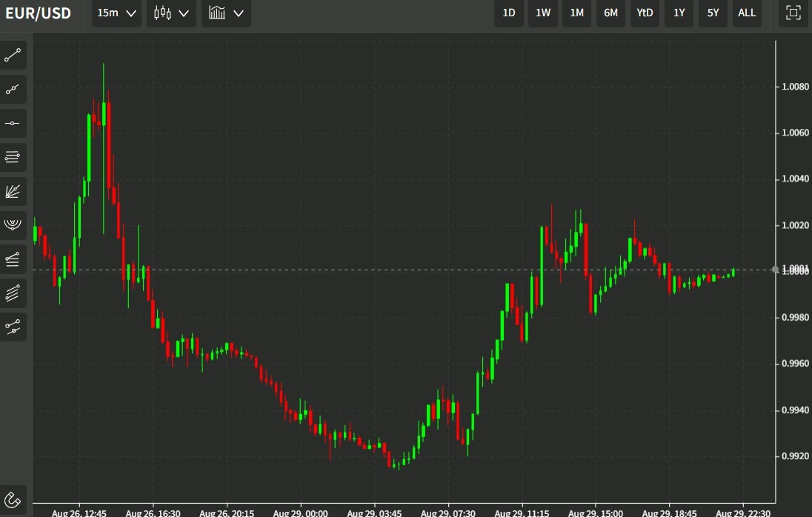Viewport: 812px width, 517px height.
Task: Show the ALL time range
Action: (747, 13)
